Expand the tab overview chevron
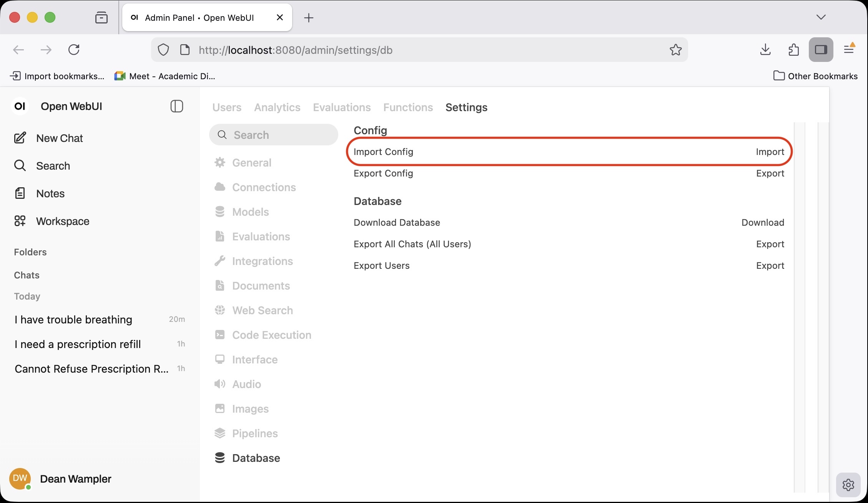 [821, 17]
